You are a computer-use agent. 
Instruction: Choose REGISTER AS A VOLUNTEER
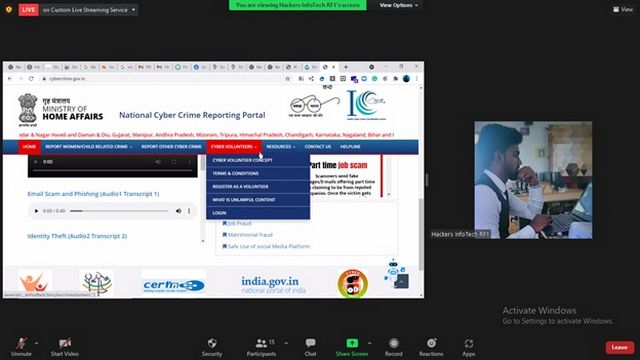258,187
